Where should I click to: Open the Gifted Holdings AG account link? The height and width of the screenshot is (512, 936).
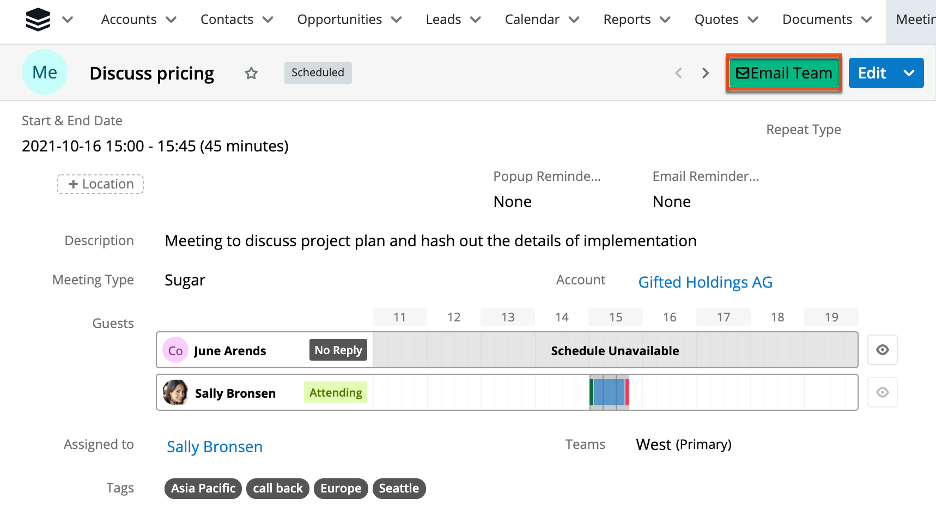[x=705, y=282]
